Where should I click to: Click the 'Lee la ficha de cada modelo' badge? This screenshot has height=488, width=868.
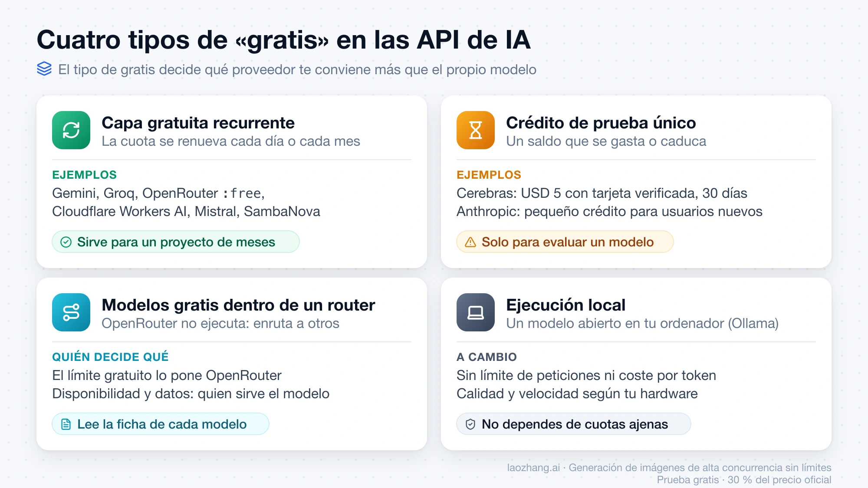coord(161,424)
